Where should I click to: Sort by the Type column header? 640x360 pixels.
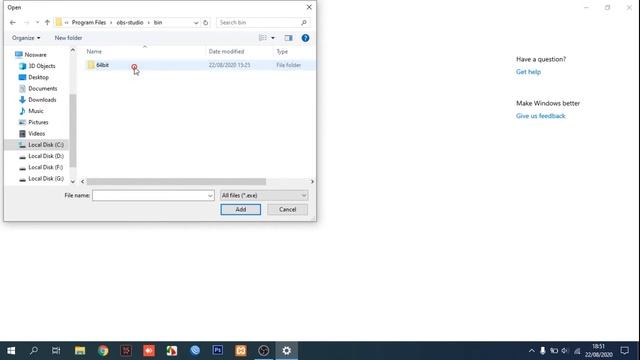(x=282, y=51)
